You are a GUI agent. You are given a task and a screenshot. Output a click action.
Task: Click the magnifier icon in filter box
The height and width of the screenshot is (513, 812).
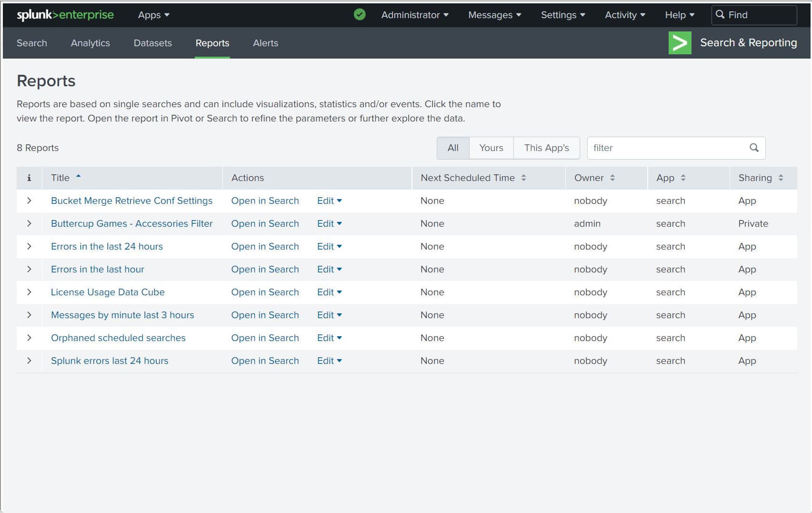tap(754, 148)
